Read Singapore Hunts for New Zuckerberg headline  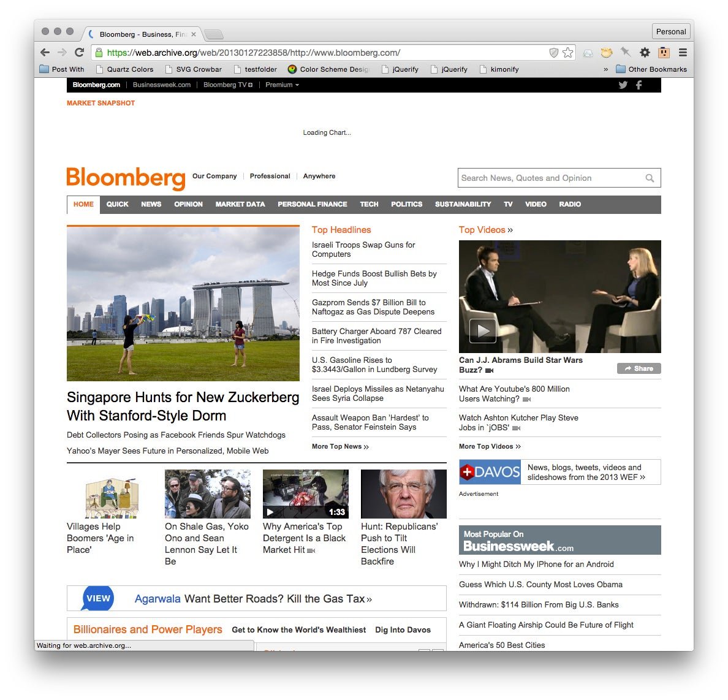click(183, 406)
